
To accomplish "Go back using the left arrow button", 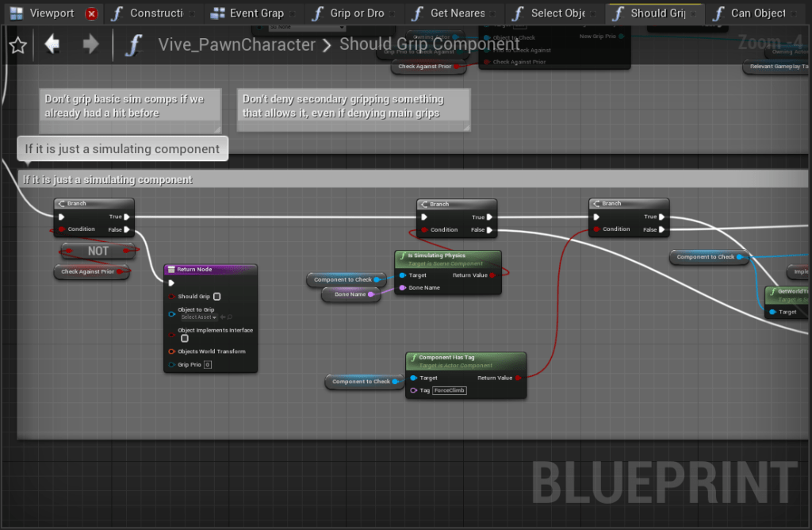I will [x=52, y=44].
